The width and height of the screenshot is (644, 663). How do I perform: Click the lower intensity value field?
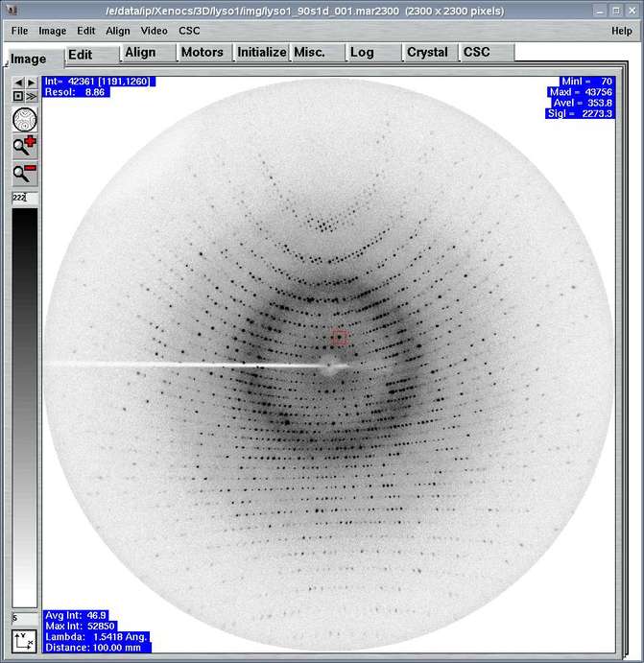point(24,618)
